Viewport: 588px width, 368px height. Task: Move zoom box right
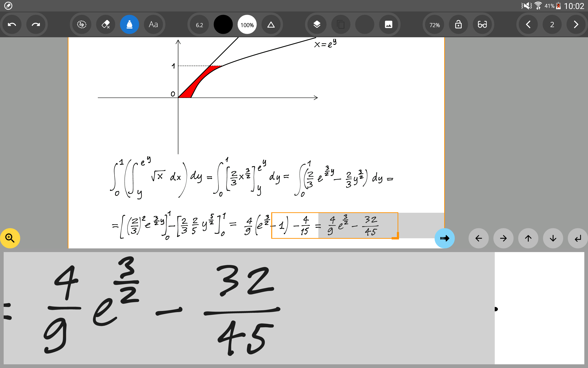point(503,238)
